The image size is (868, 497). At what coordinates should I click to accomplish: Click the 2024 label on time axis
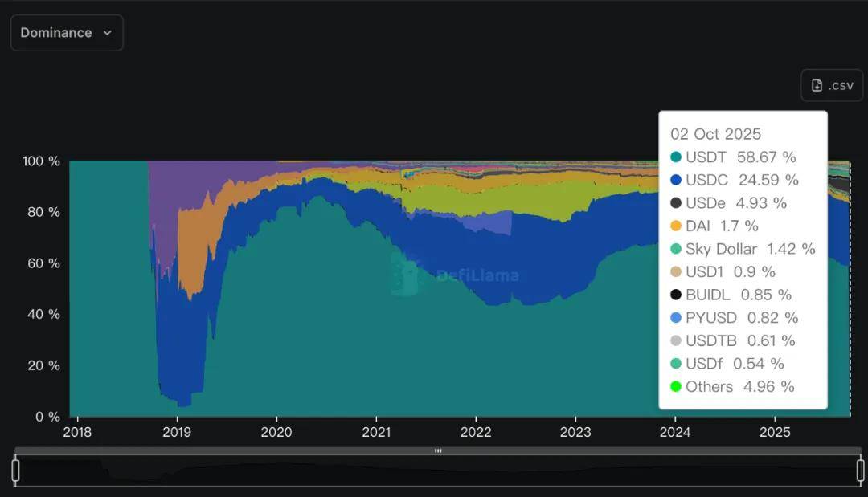coord(675,433)
